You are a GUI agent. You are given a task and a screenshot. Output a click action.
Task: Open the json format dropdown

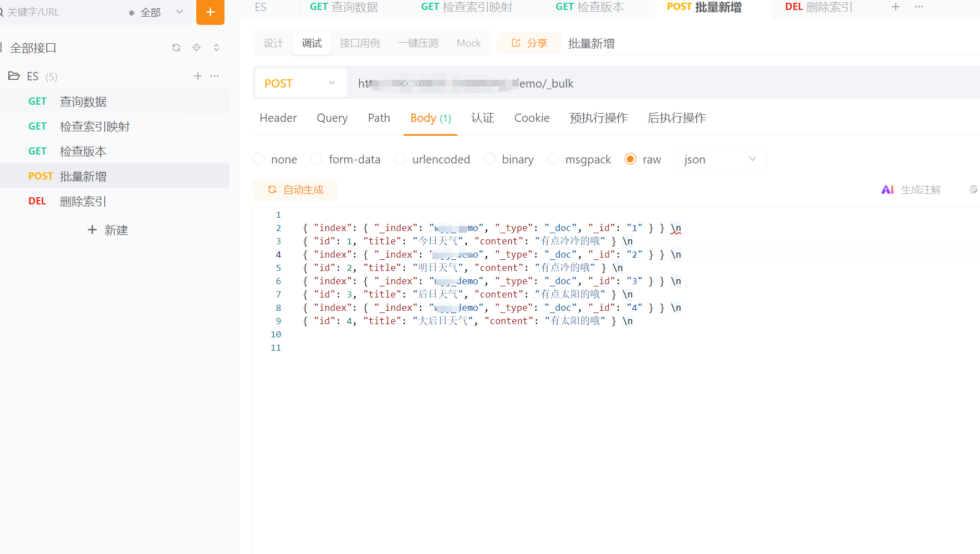click(x=720, y=159)
